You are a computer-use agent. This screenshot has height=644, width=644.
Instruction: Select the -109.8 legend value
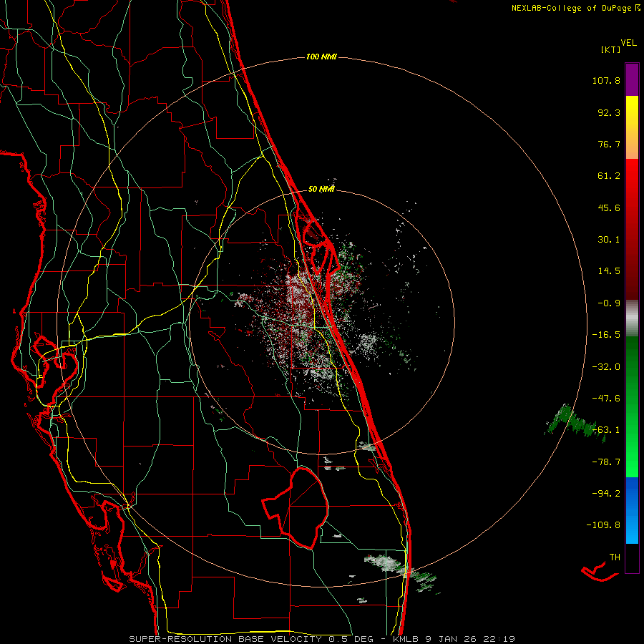tap(603, 525)
